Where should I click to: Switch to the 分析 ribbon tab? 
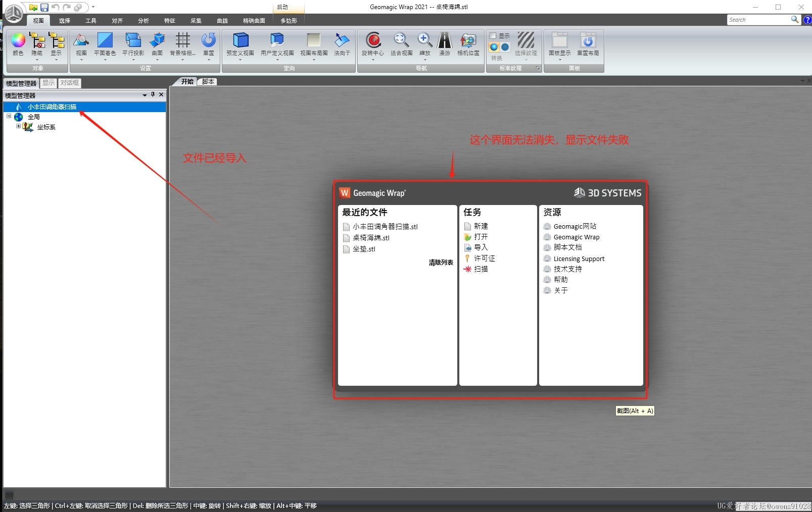[x=144, y=21]
